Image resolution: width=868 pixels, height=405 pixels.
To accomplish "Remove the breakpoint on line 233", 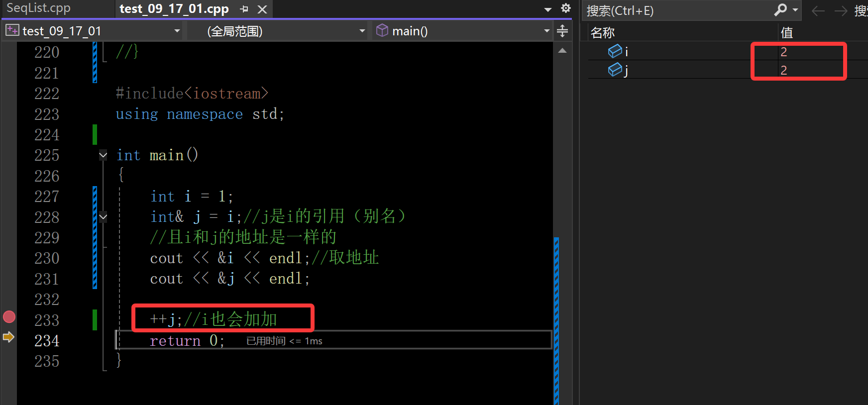I will (9, 317).
